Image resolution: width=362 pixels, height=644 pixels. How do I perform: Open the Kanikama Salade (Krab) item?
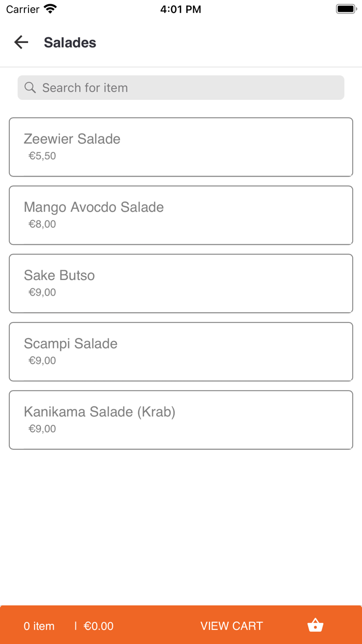(180, 420)
